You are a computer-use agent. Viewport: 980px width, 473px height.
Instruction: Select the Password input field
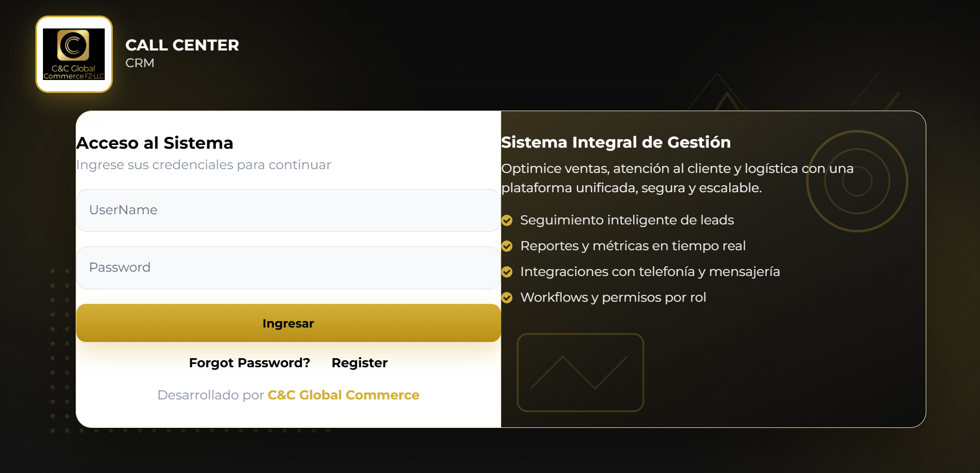pyautogui.click(x=288, y=267)
